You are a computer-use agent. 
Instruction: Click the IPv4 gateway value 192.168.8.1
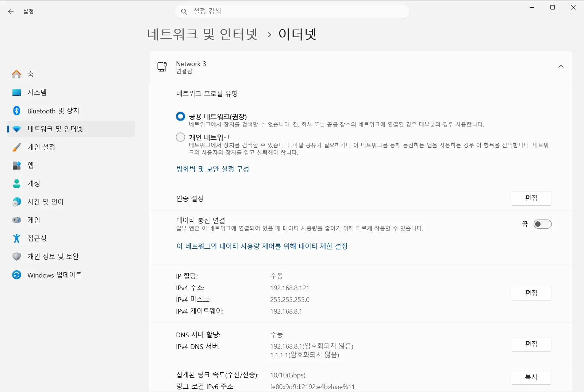286,311
